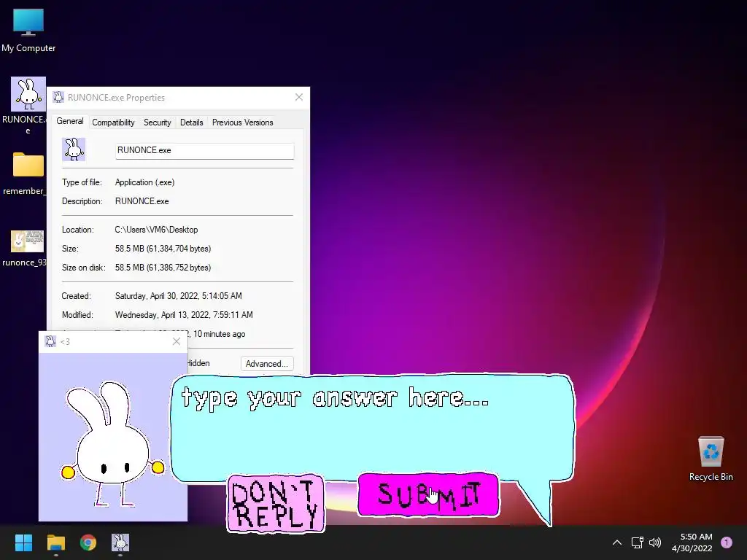
Task: Open the taskbar clock and date
Action: point(692,542)
